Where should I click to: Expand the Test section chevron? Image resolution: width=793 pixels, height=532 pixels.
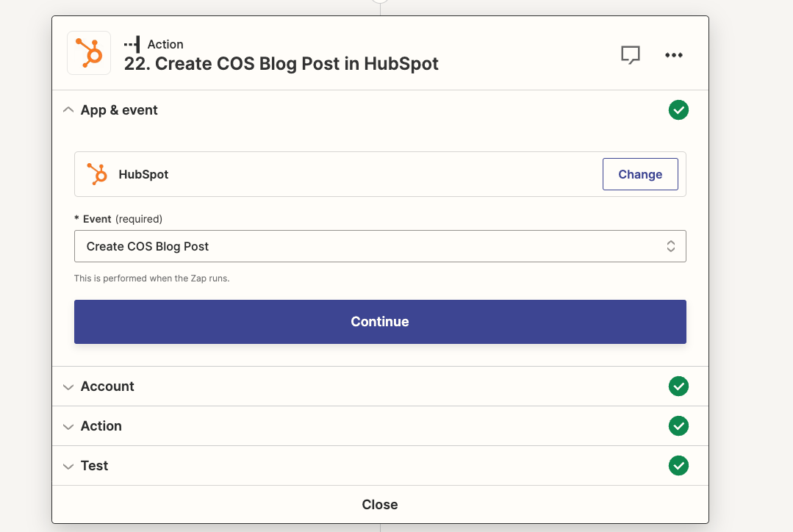coord(68,467)
